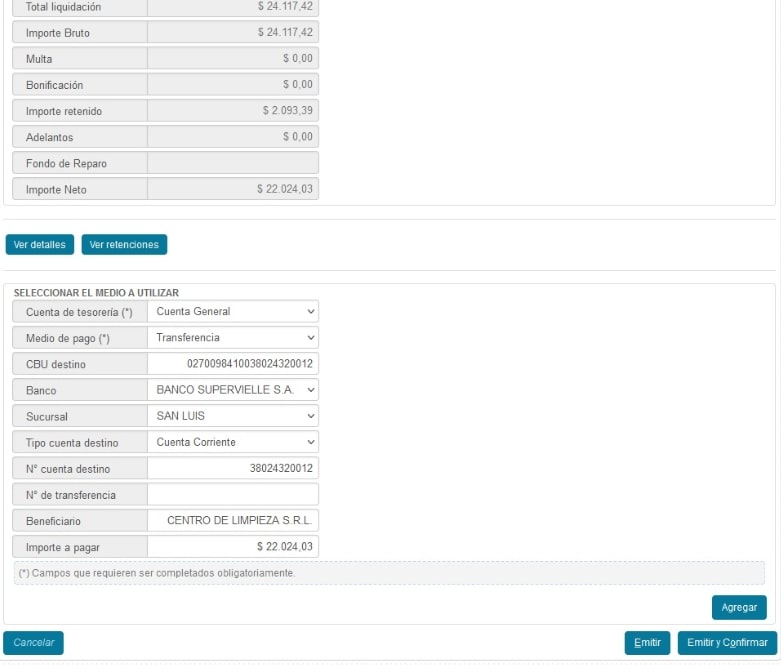Open the Tipo cuenta destino dropdown
The image size is (781, 665).
(232, 442)
